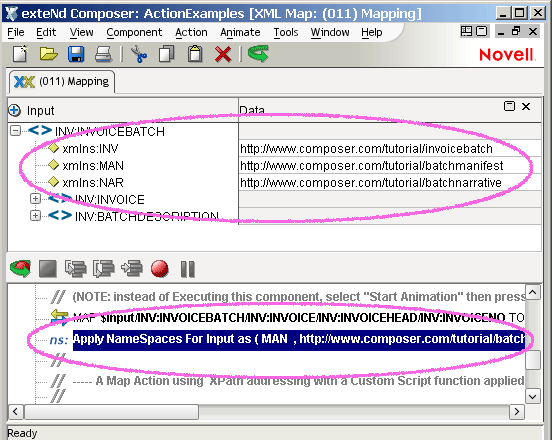Viewport: 552px width, 440px height.
Task: Select the xmlns:NAR attribute row
Action: tap(93, 183)
